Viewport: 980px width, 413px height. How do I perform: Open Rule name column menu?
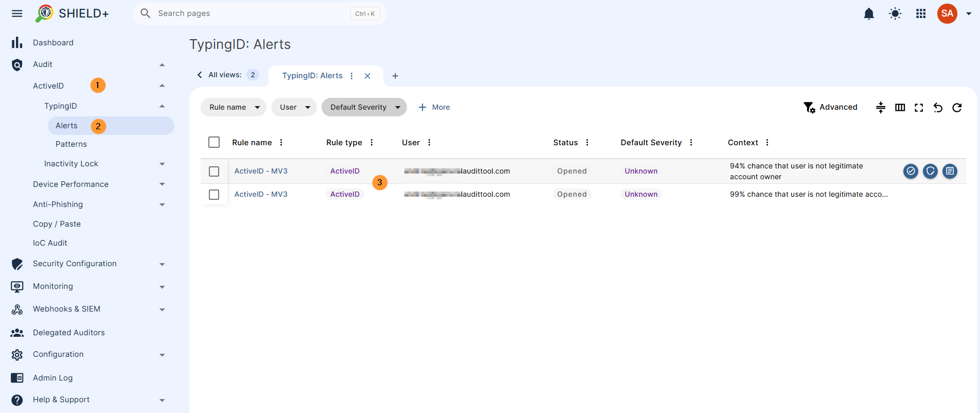[281, 143]
